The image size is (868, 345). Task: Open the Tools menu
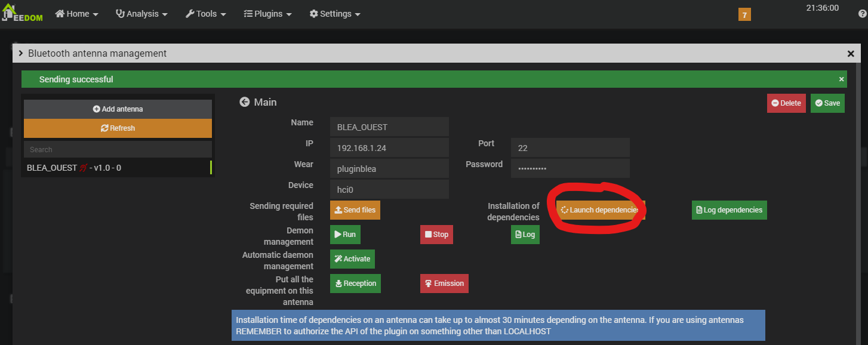[x=206, y=14]
